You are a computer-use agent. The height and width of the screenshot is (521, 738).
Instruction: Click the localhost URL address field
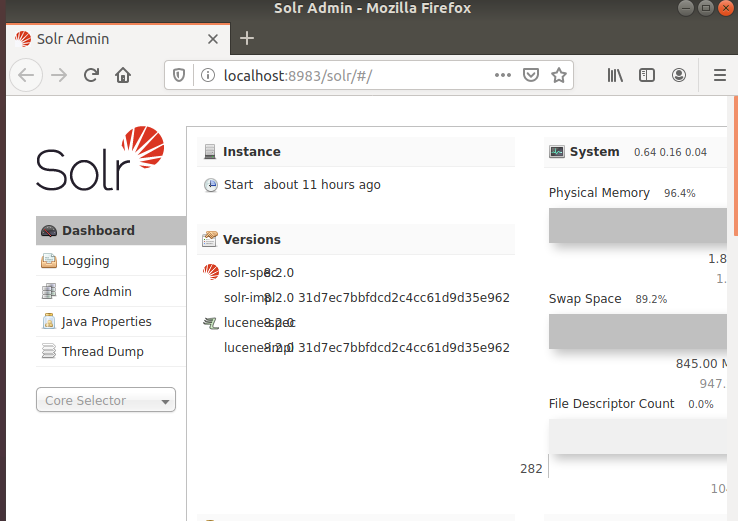click(340, 75)
